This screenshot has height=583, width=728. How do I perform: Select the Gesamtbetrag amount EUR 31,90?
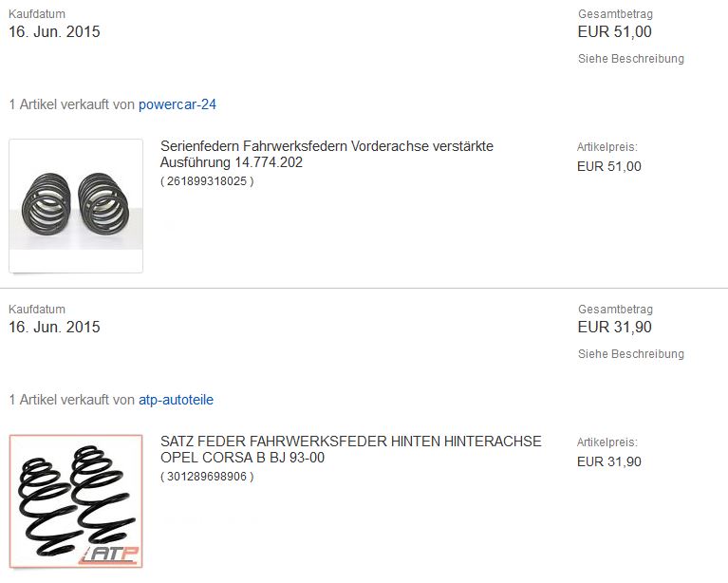615,327
